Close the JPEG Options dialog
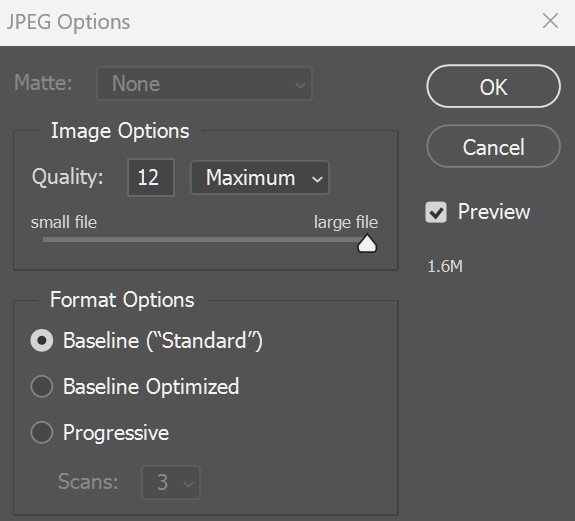575x521 pixels. click(550, 21)
